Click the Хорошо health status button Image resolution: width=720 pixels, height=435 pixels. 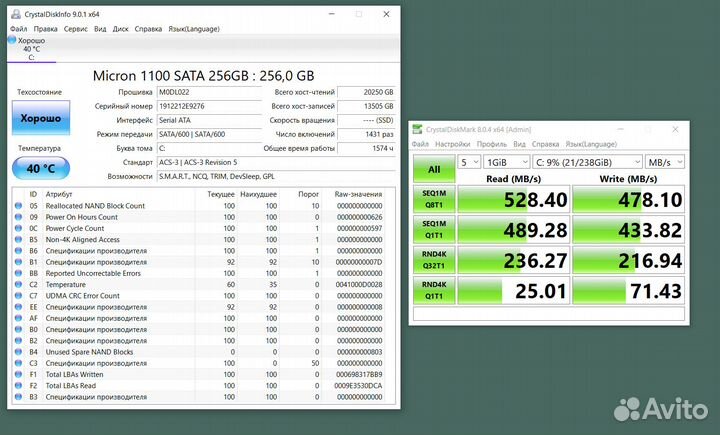pos(41,118)
